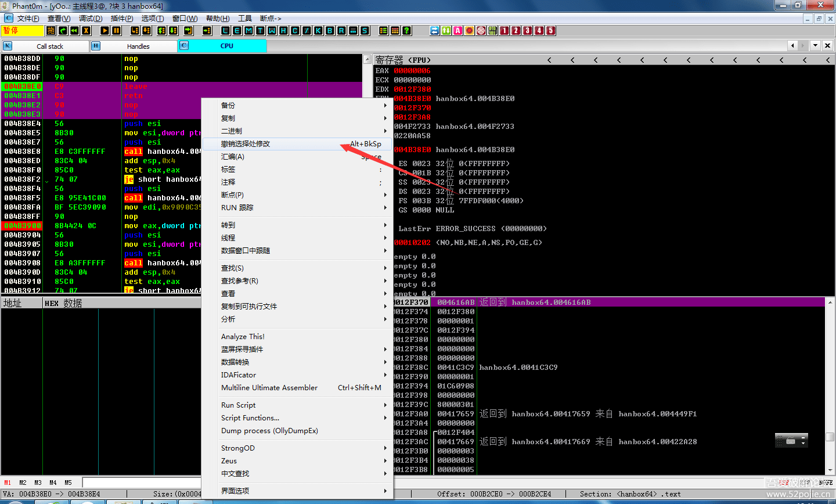
Task: Open Windows list with W icon
Action: (272, 31)
